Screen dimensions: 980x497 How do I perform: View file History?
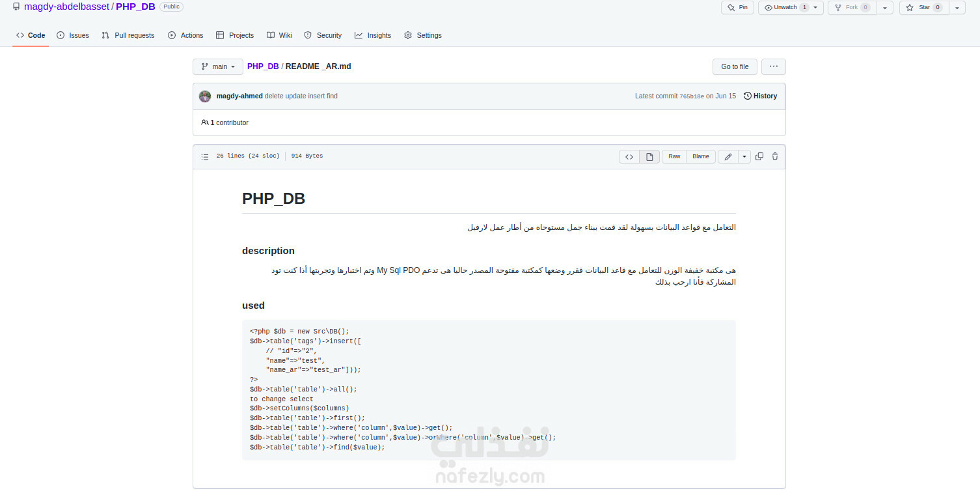click(760, 96)
